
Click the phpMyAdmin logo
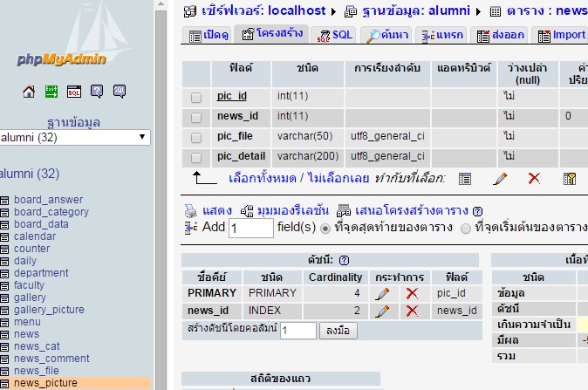61,59
